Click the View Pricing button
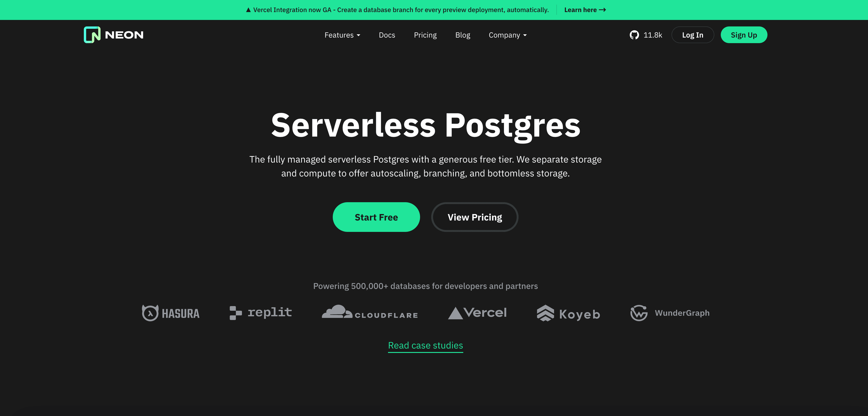Image resolution: width=868 pixels, height=416 pixels. point(475,217)
